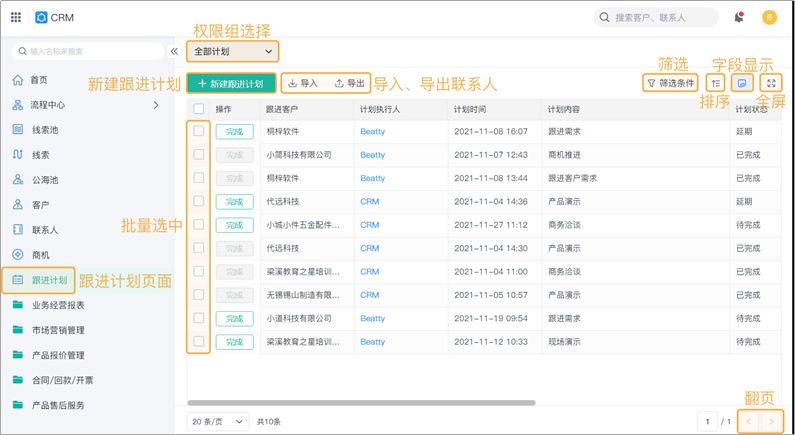Open the field display settings icon
The image size is (795, 435).
pyautogui.click(x=742, y=83)
